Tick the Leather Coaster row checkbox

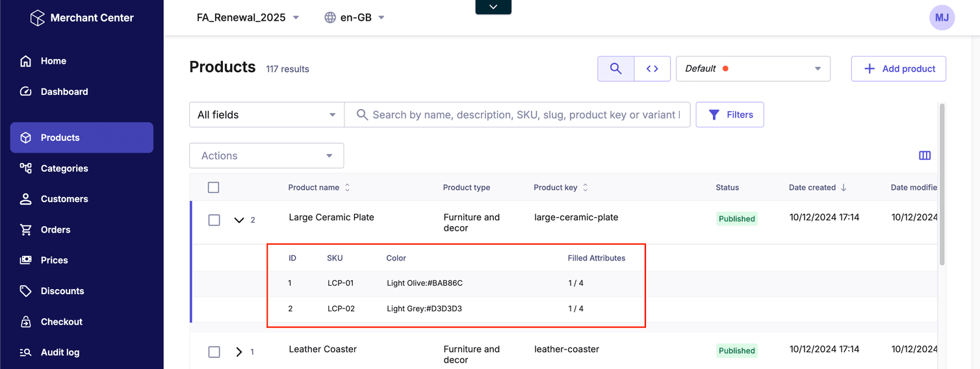(214, 352)
